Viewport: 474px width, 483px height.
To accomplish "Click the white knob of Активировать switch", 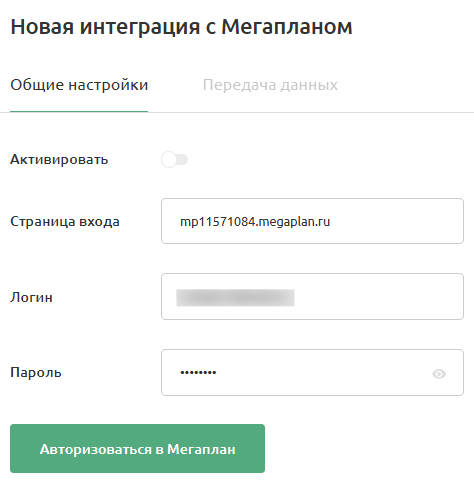I will click(169, 160).
